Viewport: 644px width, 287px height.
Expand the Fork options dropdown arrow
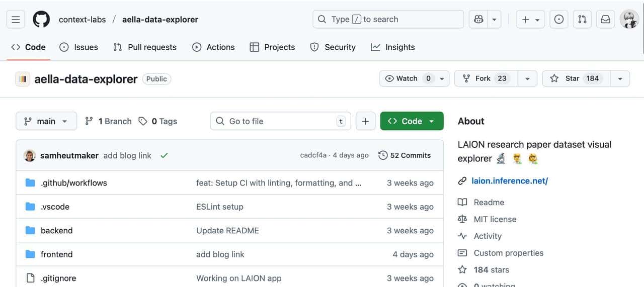point(527,78)
